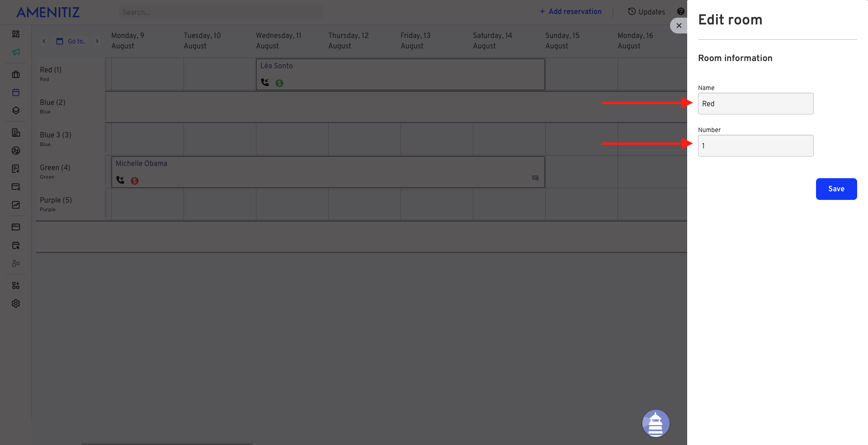Open the website browser window icon

click(x=16, y=227)
